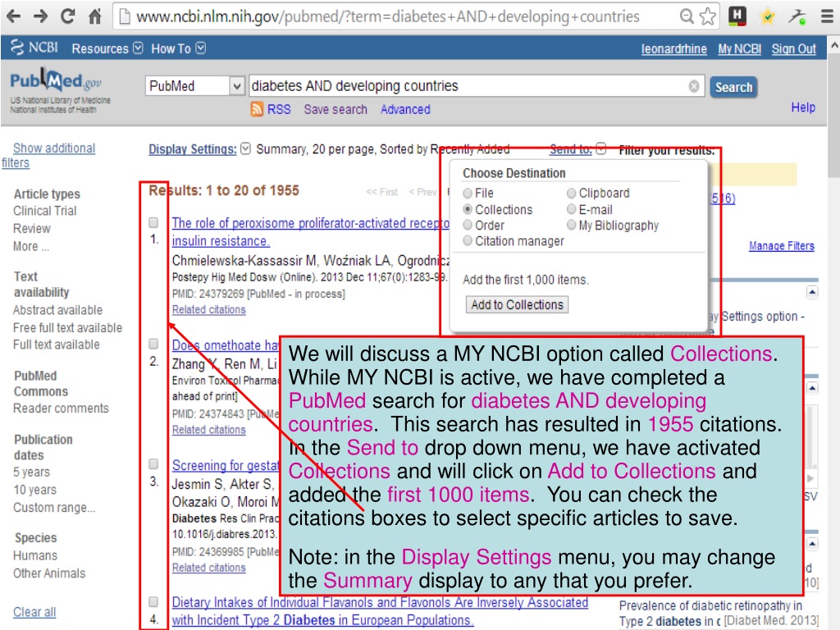The width and height of the screenshot is (840, 630).
Task: Select the E-mail destination option
Action: 572,209
